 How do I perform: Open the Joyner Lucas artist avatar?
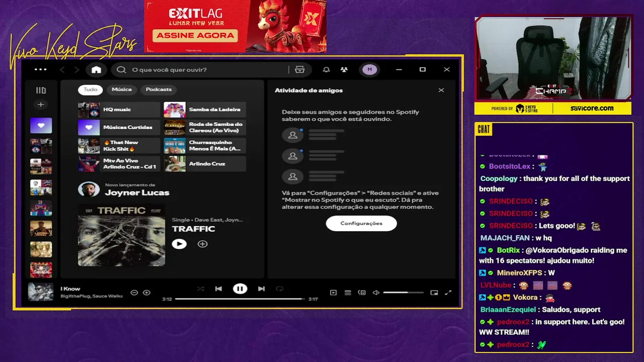point(89,190)
